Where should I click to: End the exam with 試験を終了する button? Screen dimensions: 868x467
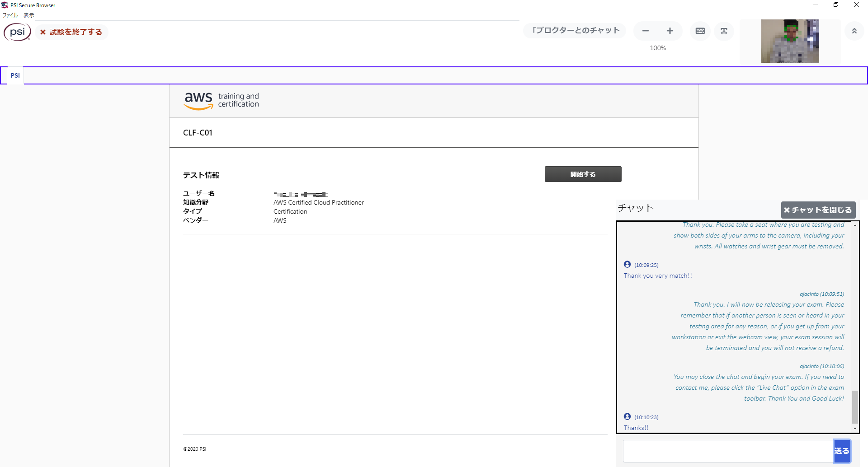coord(71,32)
